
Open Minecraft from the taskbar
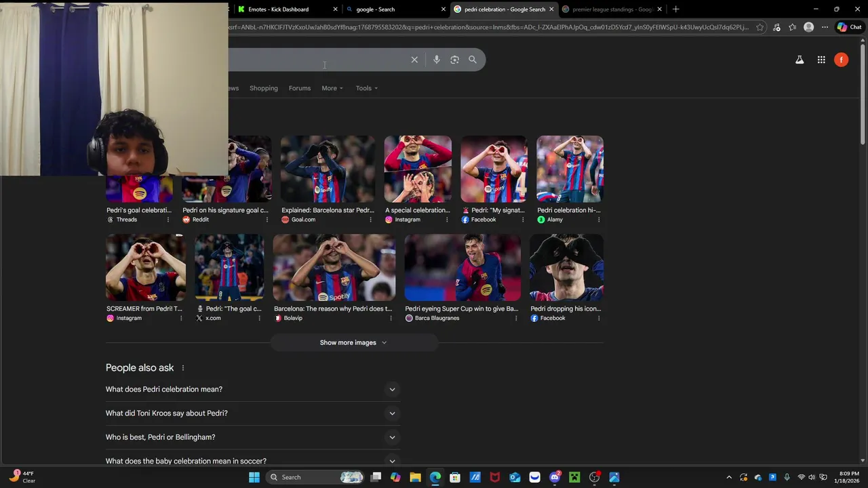(x=574, y=477)
